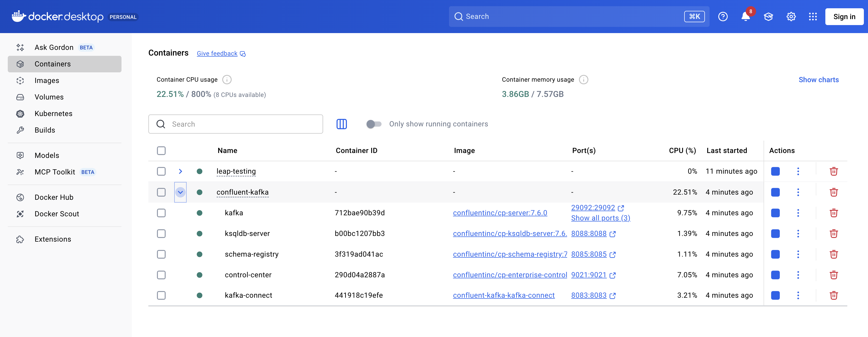This screenshot has width=868, height=337.
Task: Stop the kafka-connect container
Action: pos(775,295)
